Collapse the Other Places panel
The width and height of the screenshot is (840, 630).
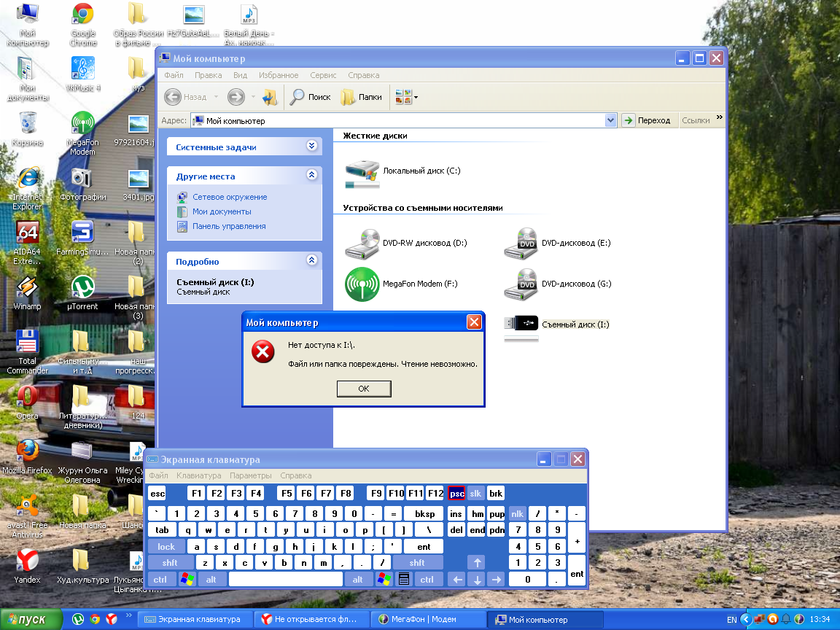point(312,175)
